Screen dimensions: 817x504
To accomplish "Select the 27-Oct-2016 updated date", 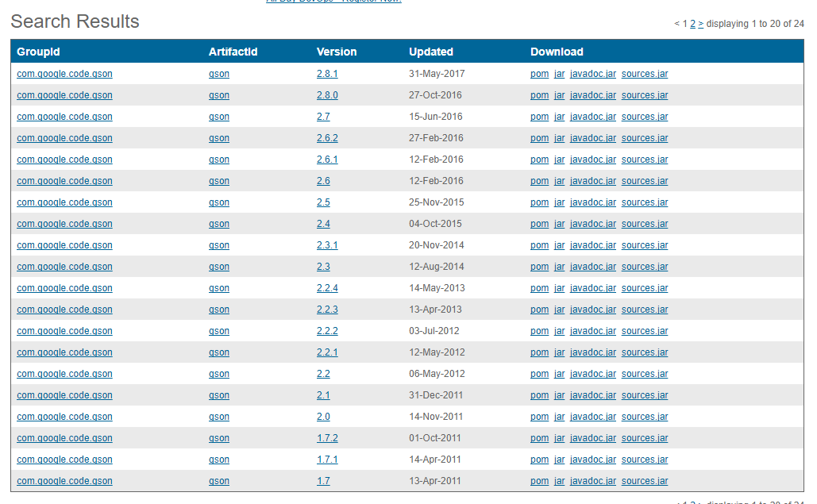I will pos(435,95).
